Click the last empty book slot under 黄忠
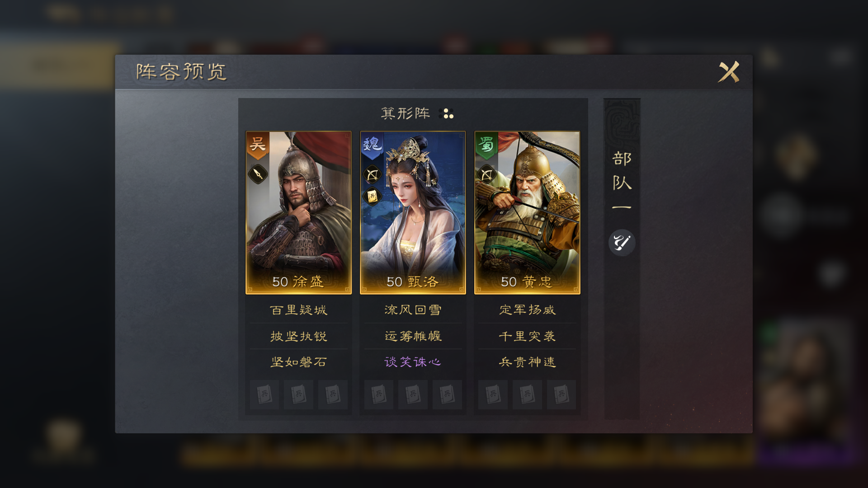The height and width of the screenshot is (488, 868). pyautogui.click(x=561, y=394)
